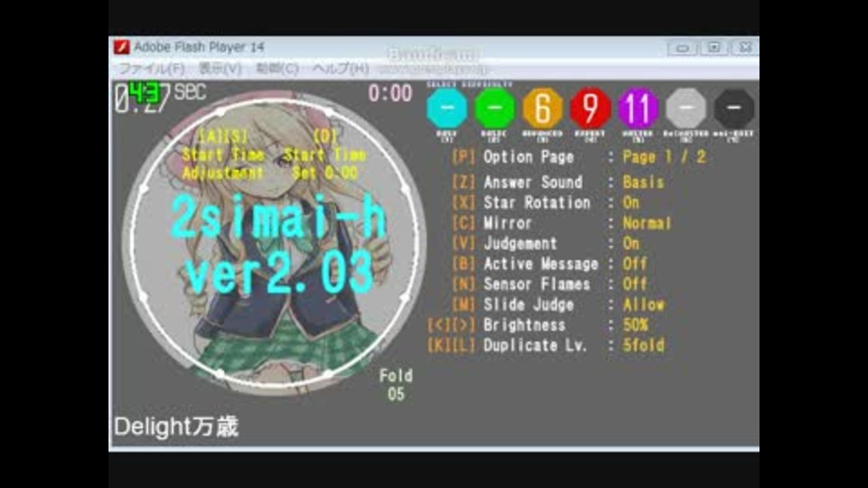Click the Adobe Flash Player title icon
The width and height of the screenshot is (868, 488).
click(x=122, y=47)
